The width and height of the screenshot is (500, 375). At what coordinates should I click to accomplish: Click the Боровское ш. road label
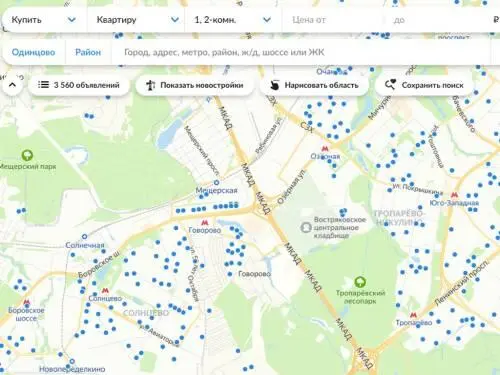(99, 264)
